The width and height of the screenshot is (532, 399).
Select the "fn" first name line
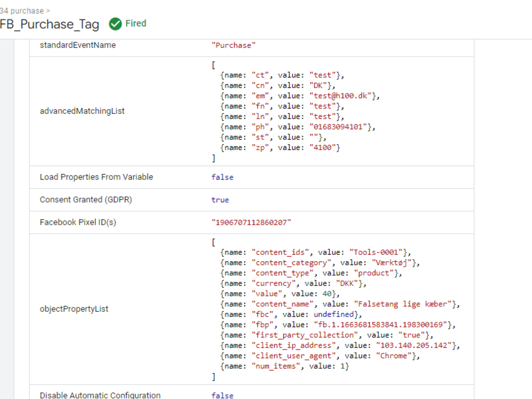coord(282,106)
